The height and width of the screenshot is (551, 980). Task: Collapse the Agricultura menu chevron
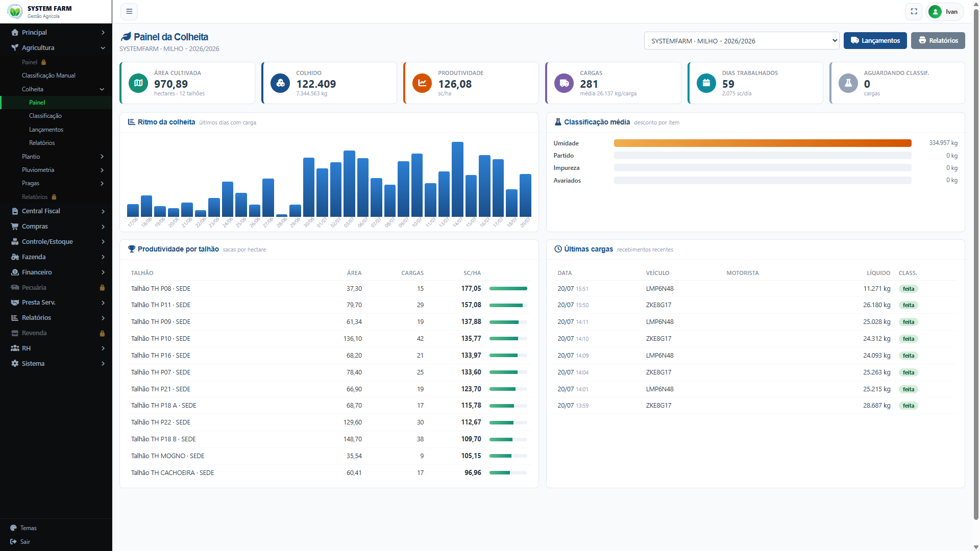click(x=103, y=48)
